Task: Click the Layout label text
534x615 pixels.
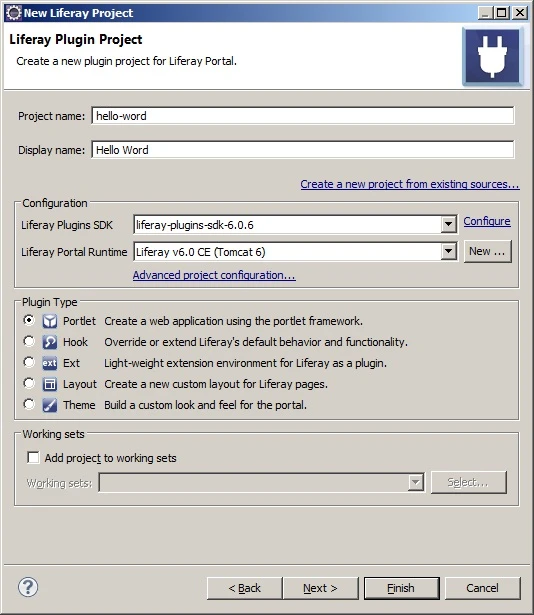Action: pos(80,384)
